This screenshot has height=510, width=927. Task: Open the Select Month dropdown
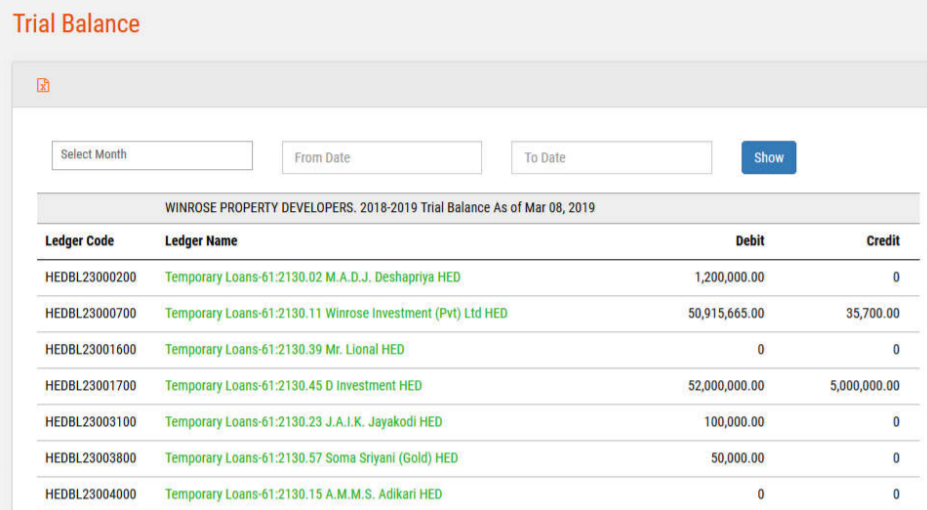pos(152,155)
